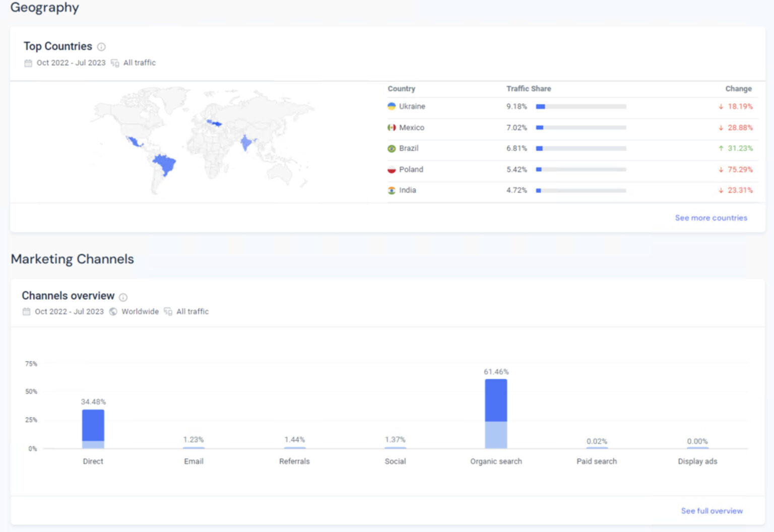Click the Channels overview info icon
This screenshot has height=532, width=774.
123,297
